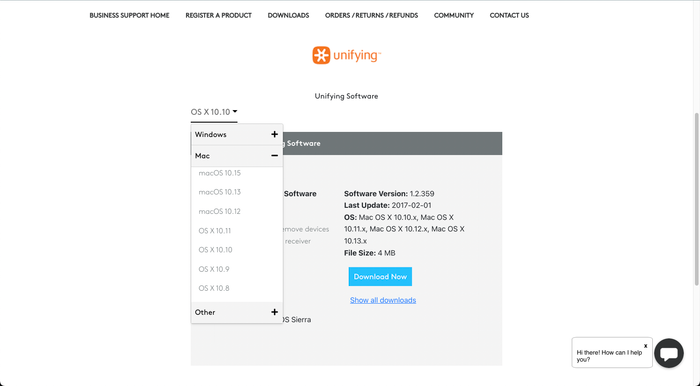Click the 'Hi there! How can I help you?' message
The height and width of the screenshot is (386, 700).
pos(609,356)
